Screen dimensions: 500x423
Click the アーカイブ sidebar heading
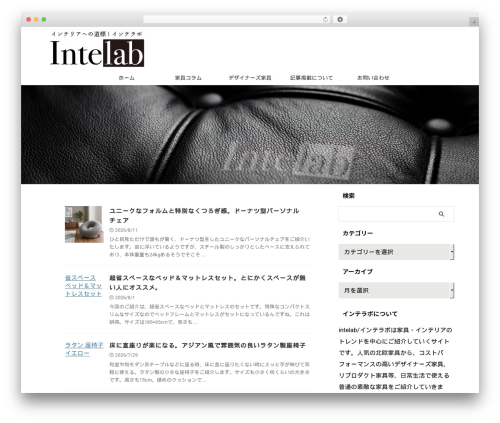pyautogui.click(x=358, y=272)
